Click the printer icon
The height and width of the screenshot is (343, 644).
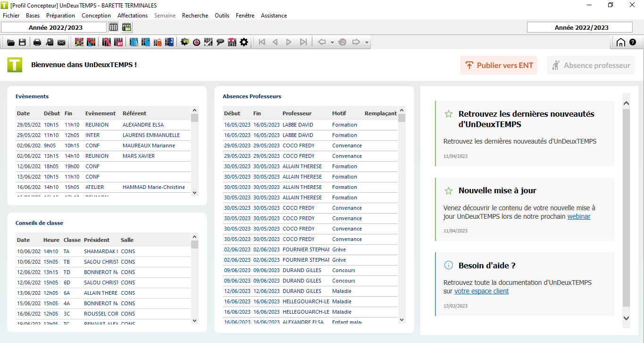click(x=37, y=43)
